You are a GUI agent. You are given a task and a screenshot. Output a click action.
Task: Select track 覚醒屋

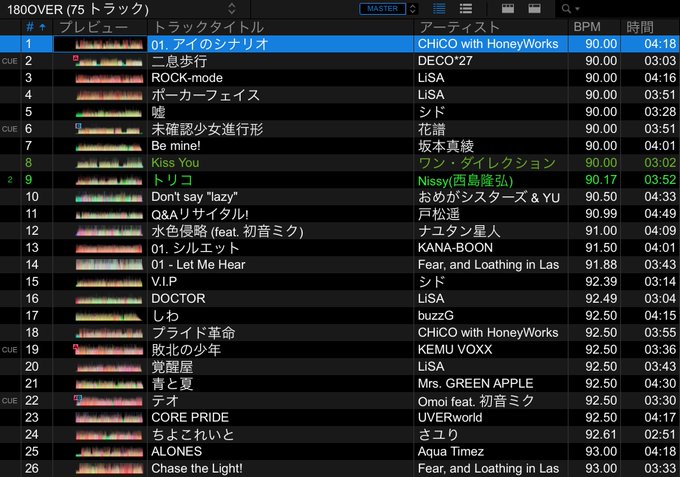(172, 367)
